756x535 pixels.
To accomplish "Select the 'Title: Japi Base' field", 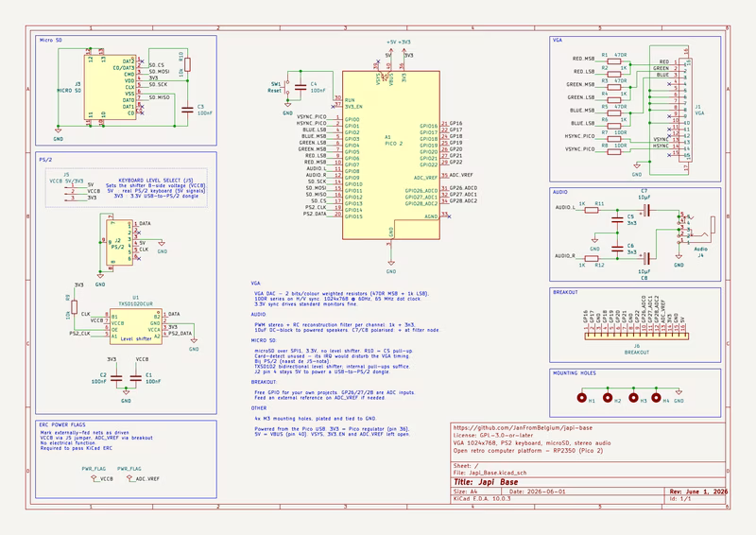I will click(486, 482).
